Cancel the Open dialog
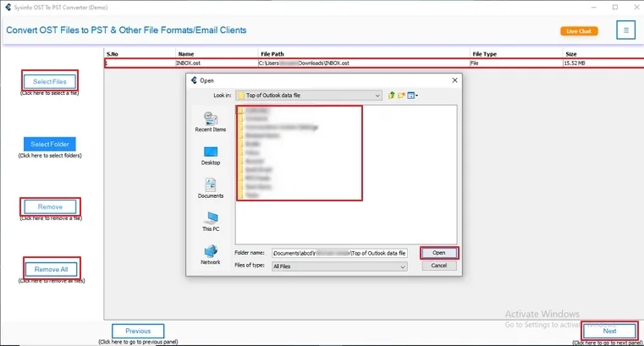This screenshot has width=644, height=346. point(438,266)
